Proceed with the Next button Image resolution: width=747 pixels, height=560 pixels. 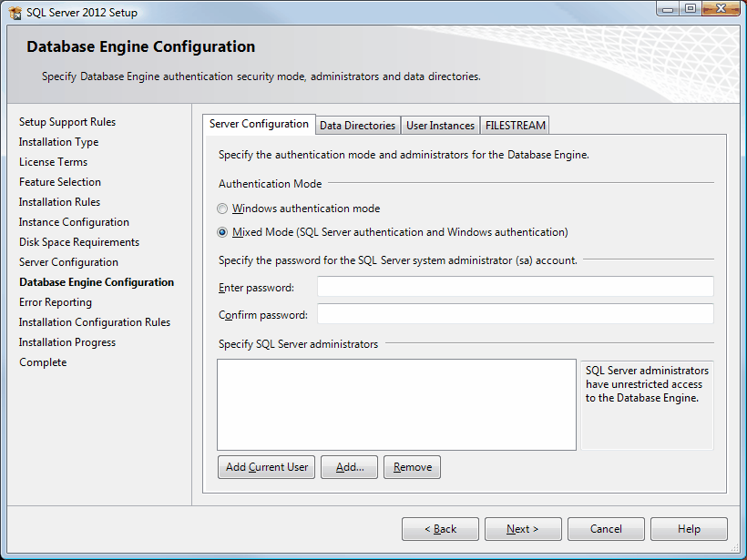(x=523, y=529)
